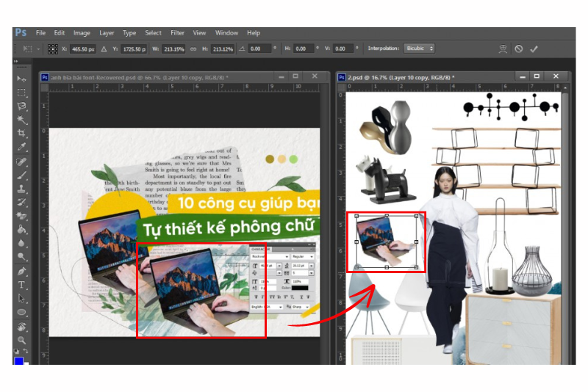
Task: Open the Window menu
Action: [x=226, y=33]
